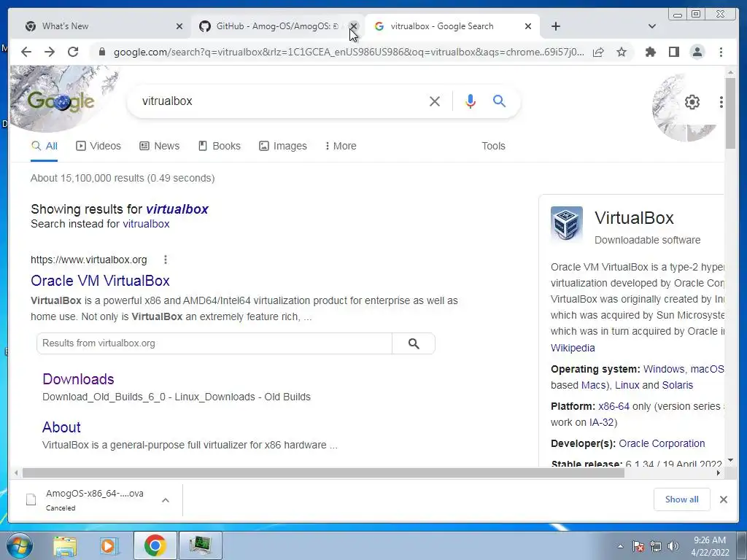
Task: Open the Extensions puzzle icon
Action: click(650, 52)
